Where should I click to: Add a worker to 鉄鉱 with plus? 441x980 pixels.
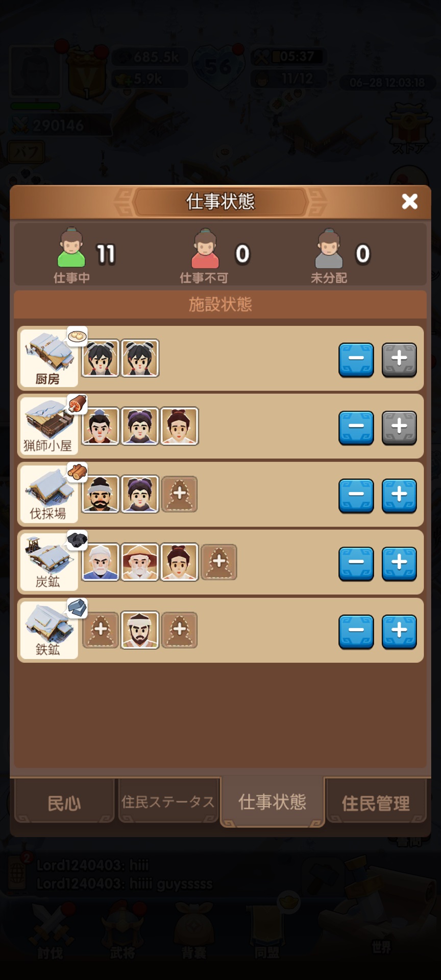(x=399, y=631)
